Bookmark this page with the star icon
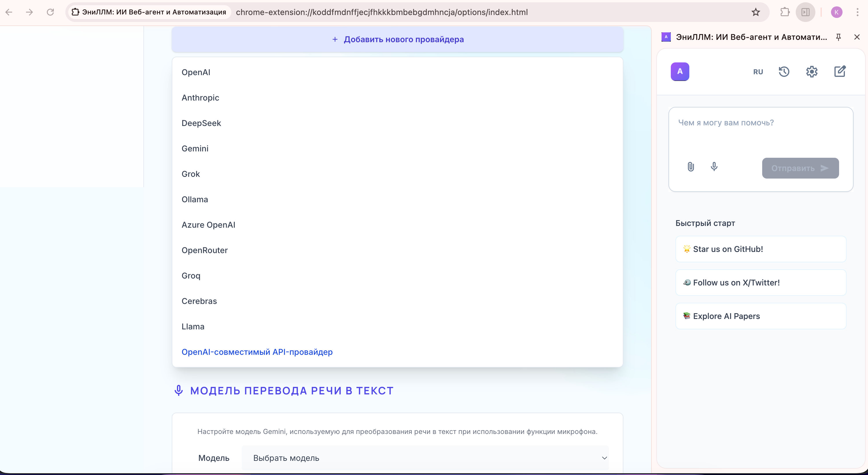The width and height of the screenshot is (868, 475). point(756,12)
